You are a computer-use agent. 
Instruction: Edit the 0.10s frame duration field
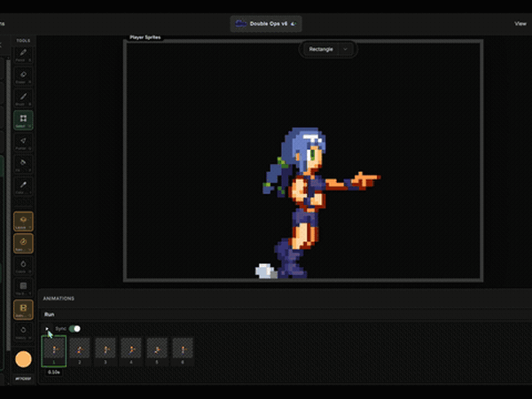[54, 372]
